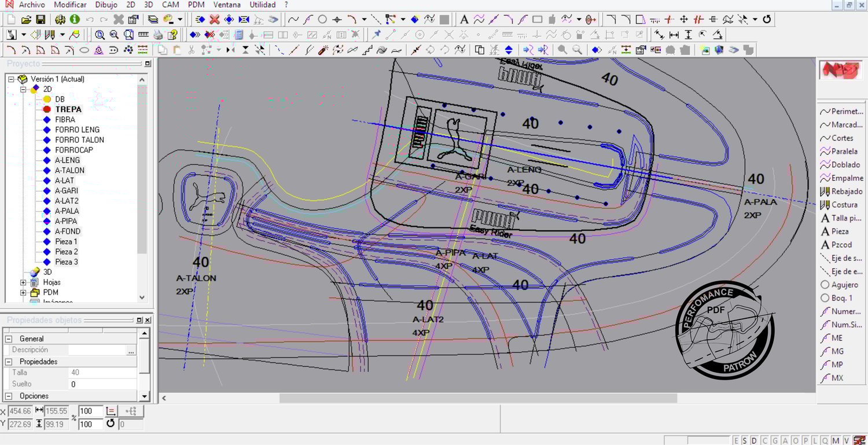
Task: Select the ellipse tool icon
Action: pos(84,50)
